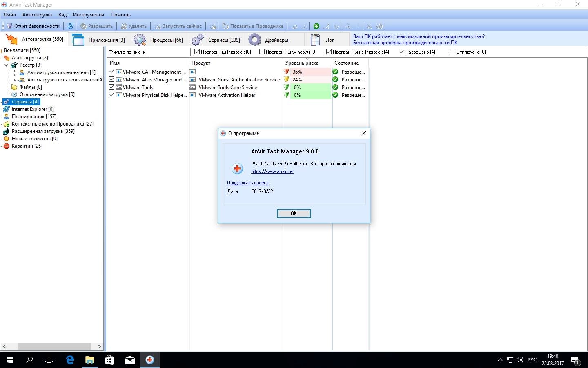Click the network icon in system tray
Viewport: 588px width, 368px height.
pos(510,360)
